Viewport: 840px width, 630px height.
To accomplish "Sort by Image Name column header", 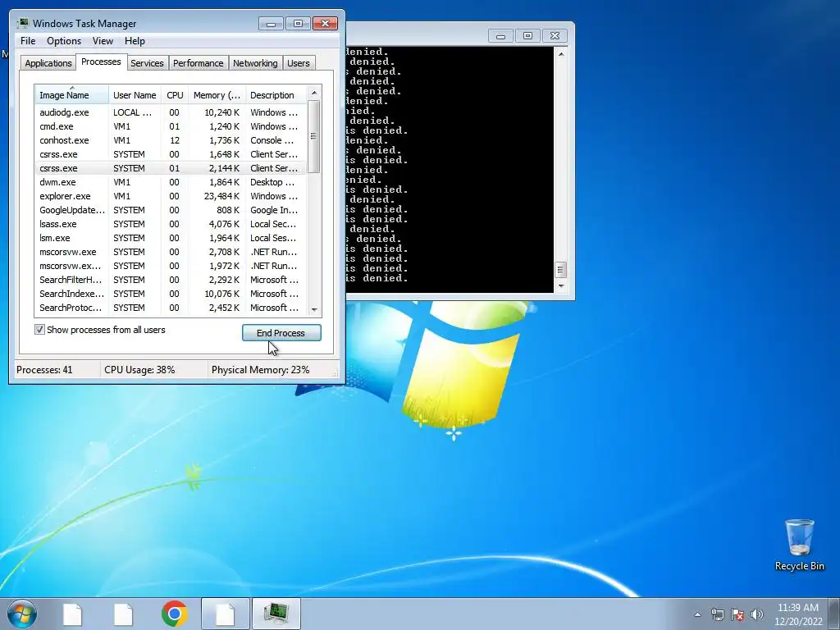I will tap(72, 95).
